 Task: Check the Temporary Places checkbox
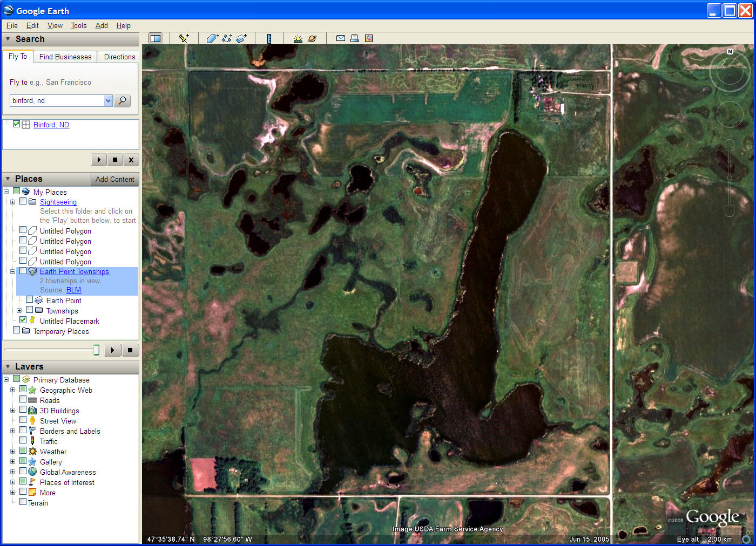coord(16,330)
